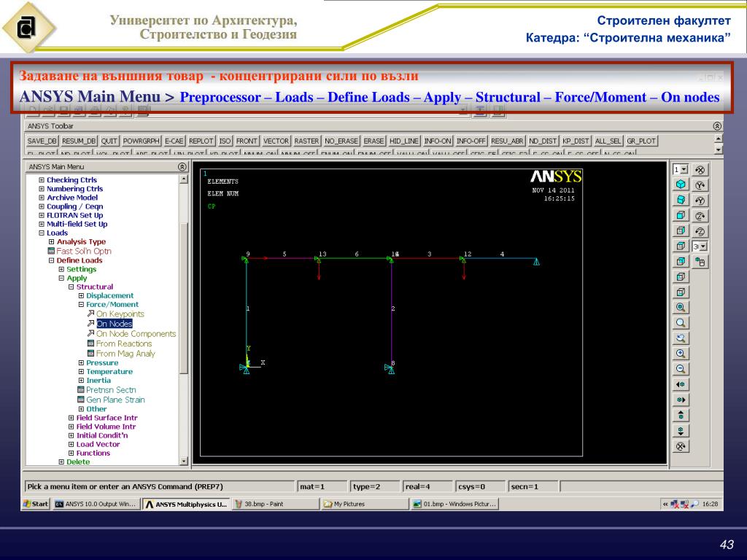Collapse the Define Loads node

pos(52,260)
